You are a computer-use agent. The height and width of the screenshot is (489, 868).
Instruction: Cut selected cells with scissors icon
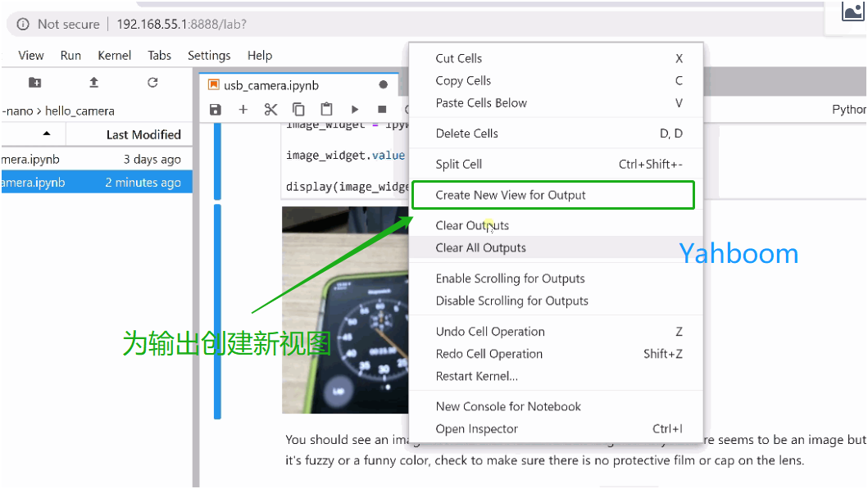[270, 110]
